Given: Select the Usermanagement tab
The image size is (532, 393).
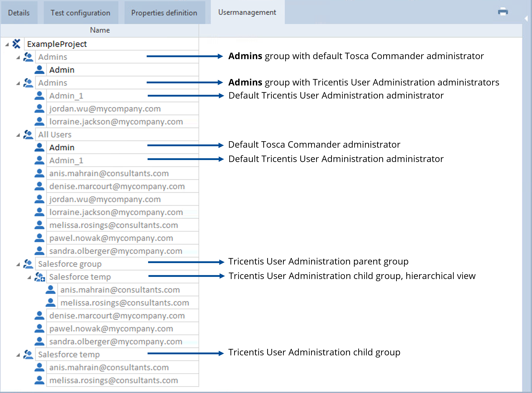Looking at the screenshot, I should pos(247,12).
